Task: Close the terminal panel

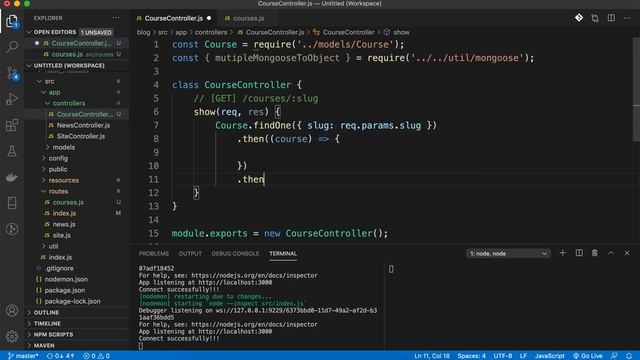Action: [627, 253]
